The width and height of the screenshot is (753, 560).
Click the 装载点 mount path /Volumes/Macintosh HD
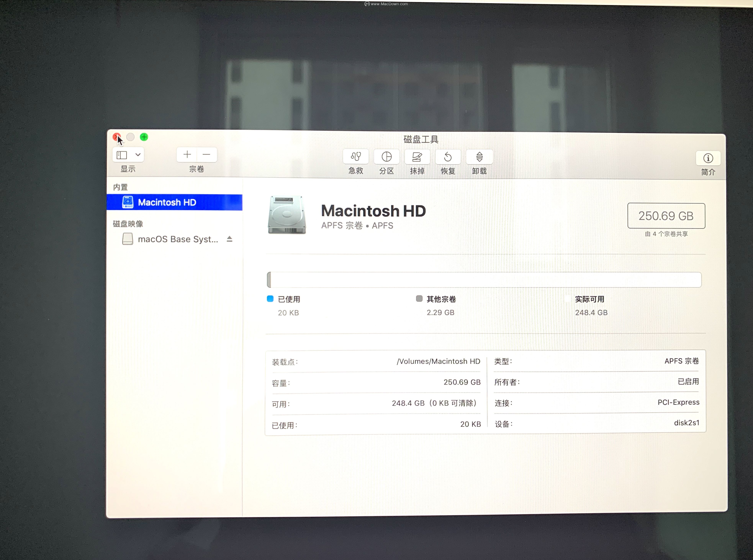tap(438, 361)
